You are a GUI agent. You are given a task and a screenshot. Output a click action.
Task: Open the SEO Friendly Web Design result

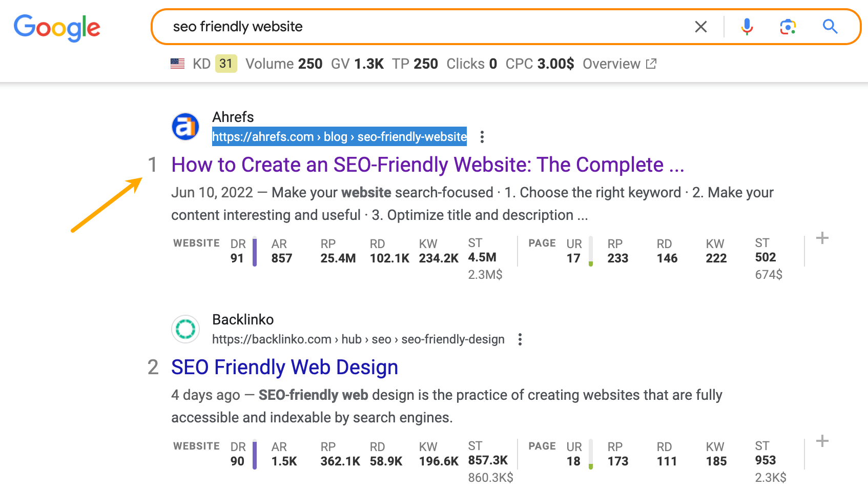point(284,367)
